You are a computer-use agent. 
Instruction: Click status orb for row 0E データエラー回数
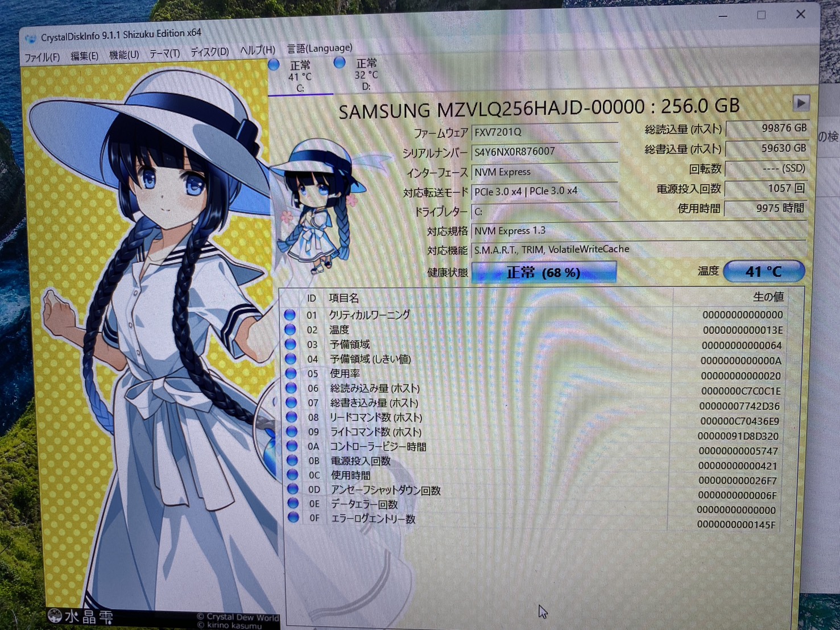tap(293, 503)
